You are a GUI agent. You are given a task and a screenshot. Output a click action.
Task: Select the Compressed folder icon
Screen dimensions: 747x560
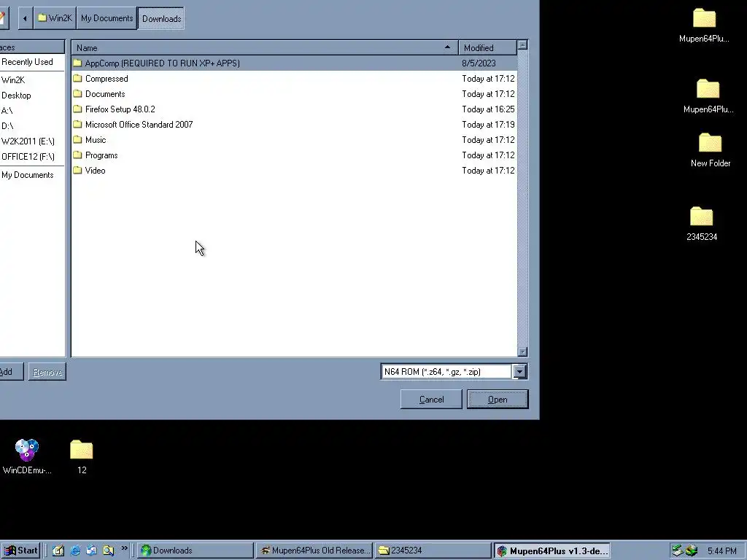coord(77,79)
